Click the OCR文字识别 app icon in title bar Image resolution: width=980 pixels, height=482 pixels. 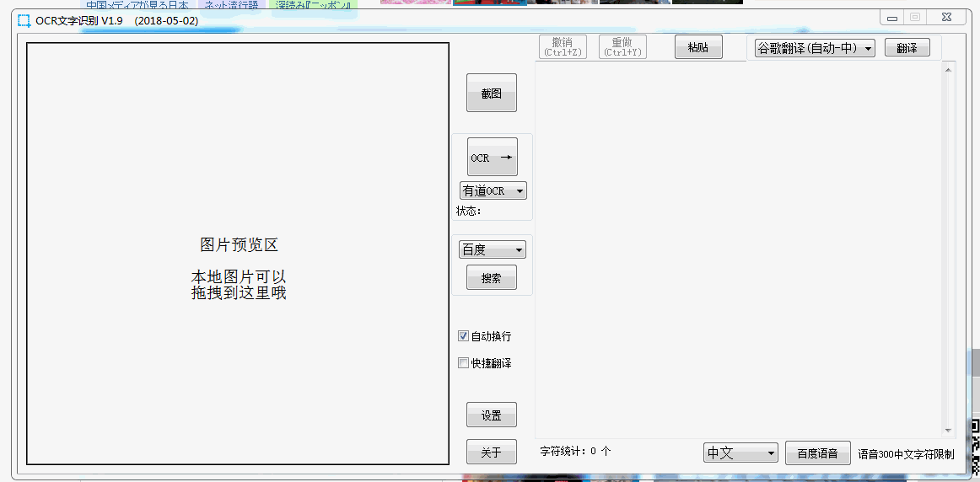click(24, 20)
